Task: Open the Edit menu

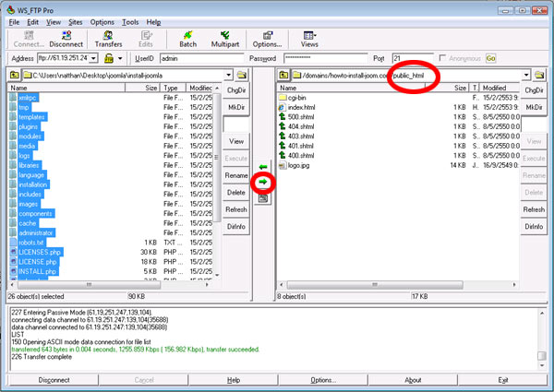Action: (33, 22)
